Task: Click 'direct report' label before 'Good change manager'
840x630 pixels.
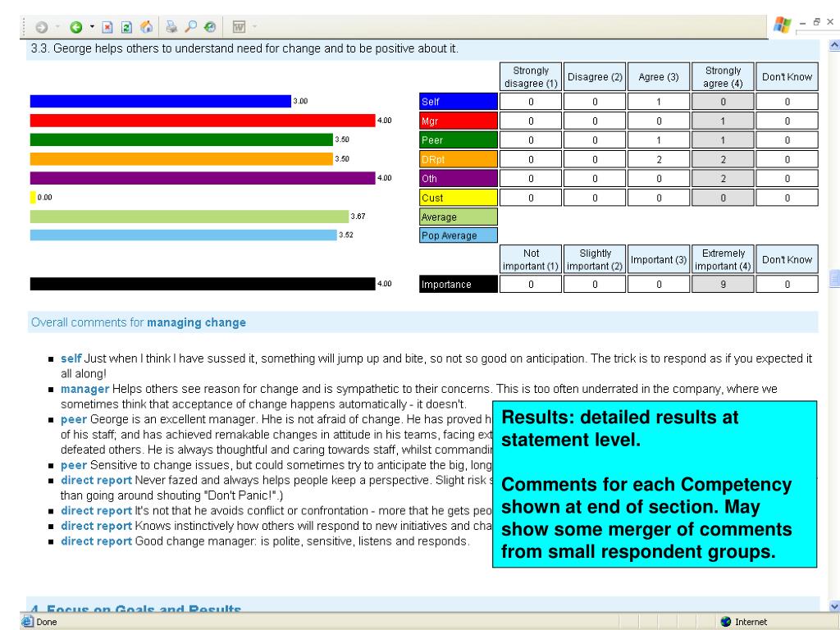Action: 96,541
